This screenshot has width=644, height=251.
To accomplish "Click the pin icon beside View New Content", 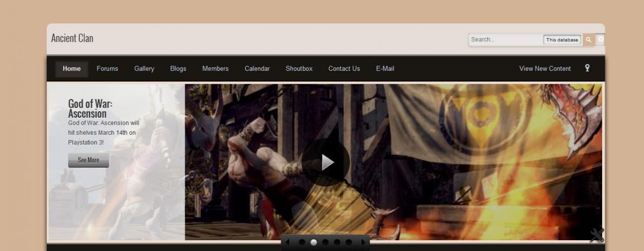I will [587, 68].
